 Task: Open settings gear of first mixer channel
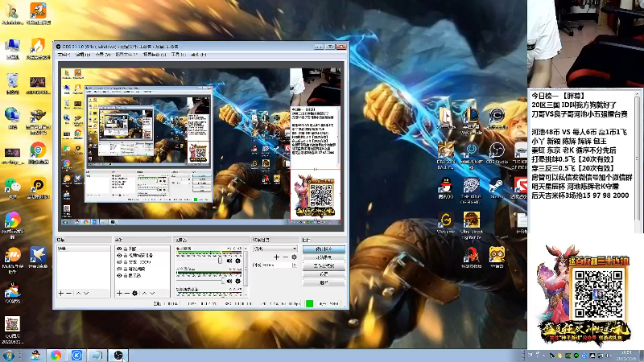237,261
